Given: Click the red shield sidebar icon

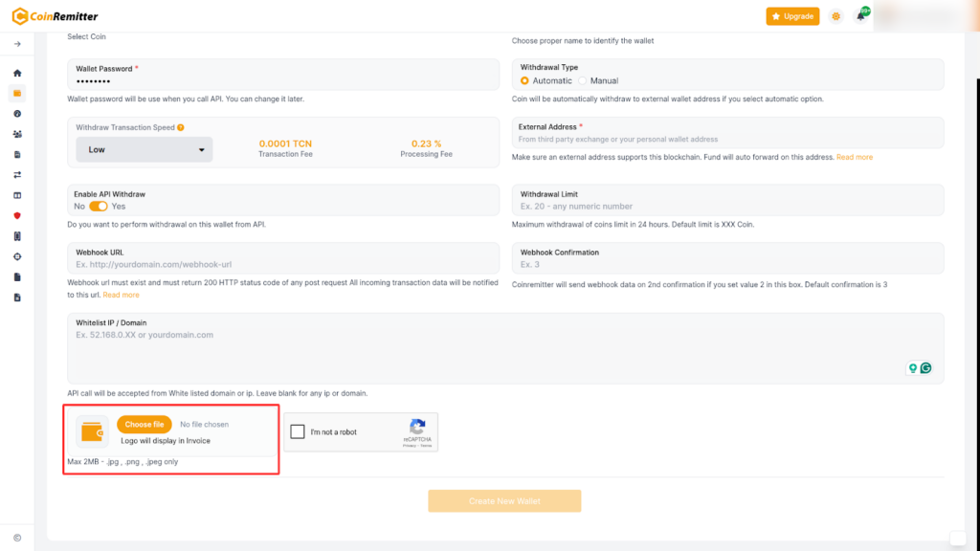Looking at the screenshot, I should (x=16, y=215).
